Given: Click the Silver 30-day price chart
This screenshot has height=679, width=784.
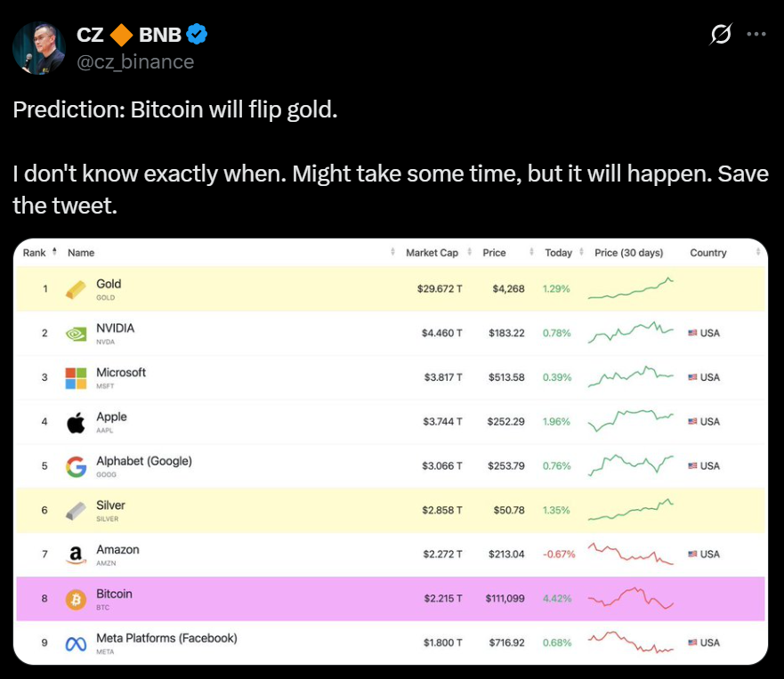Looking at the screenshot, I should coord(631,511).
